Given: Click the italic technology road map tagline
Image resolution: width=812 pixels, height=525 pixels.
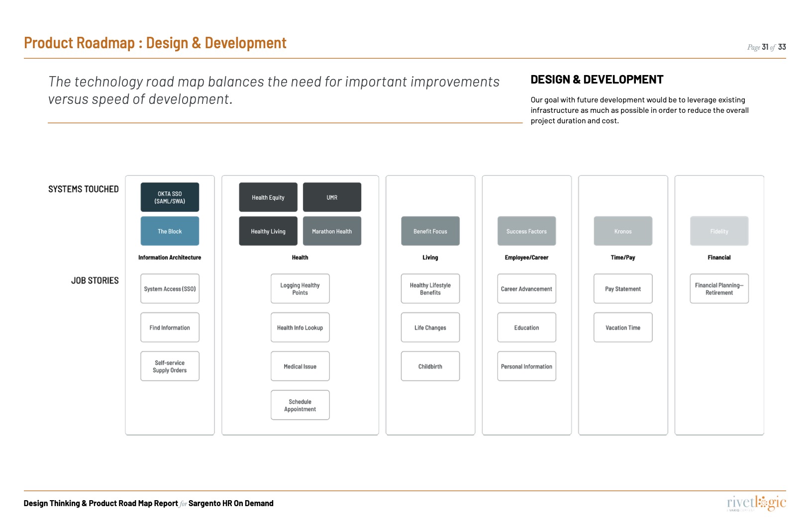Looking at the screenshot, I should (x=274, y=90).
